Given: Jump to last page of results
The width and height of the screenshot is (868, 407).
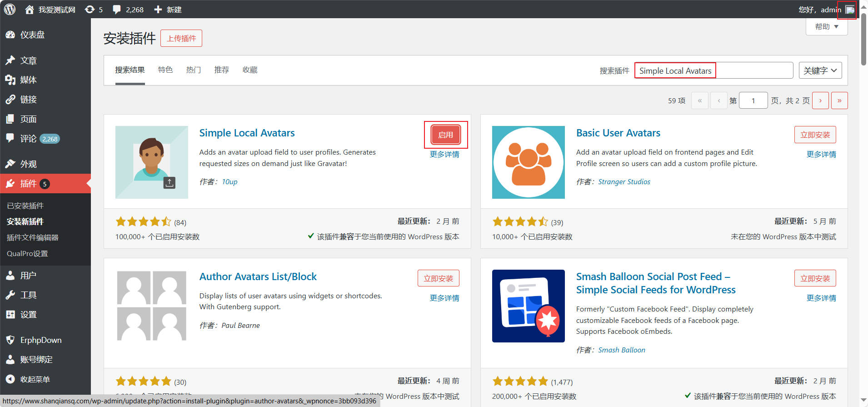Looking at the screenshot, I should click(839, 100).
